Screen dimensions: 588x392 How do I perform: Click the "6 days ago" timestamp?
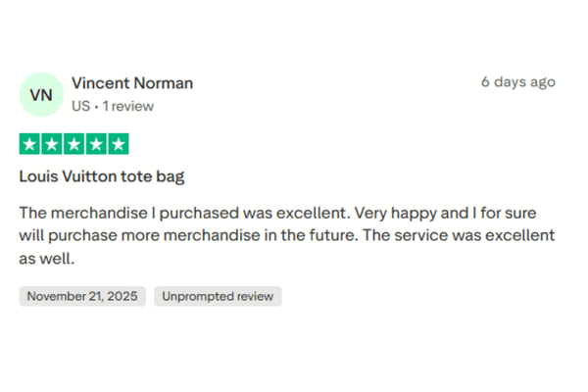pyautogui.click(x=517, y=82)
